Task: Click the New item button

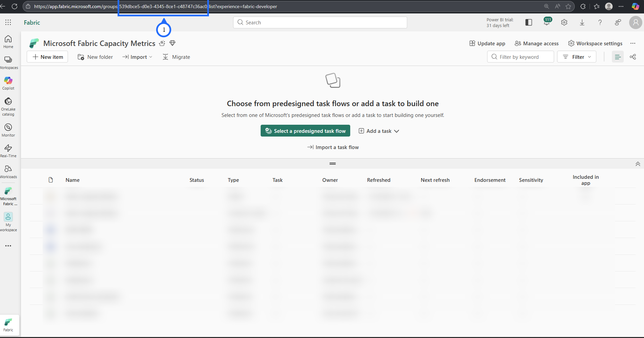Action: pyautogui.click(x=47, y=57)
